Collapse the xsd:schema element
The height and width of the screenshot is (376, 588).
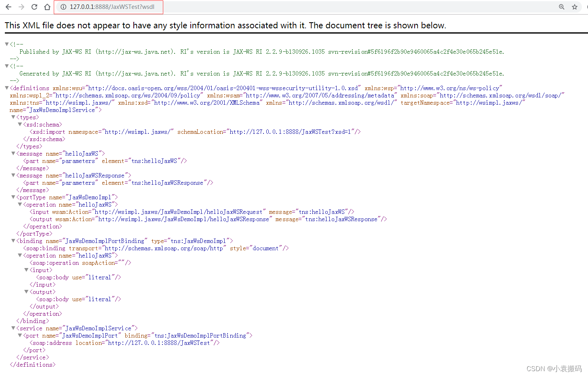(x=20, y=124)
